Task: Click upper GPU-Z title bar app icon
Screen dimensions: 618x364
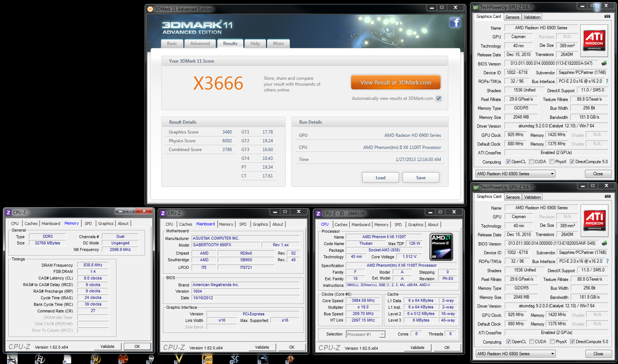Action: coord(475,7)
